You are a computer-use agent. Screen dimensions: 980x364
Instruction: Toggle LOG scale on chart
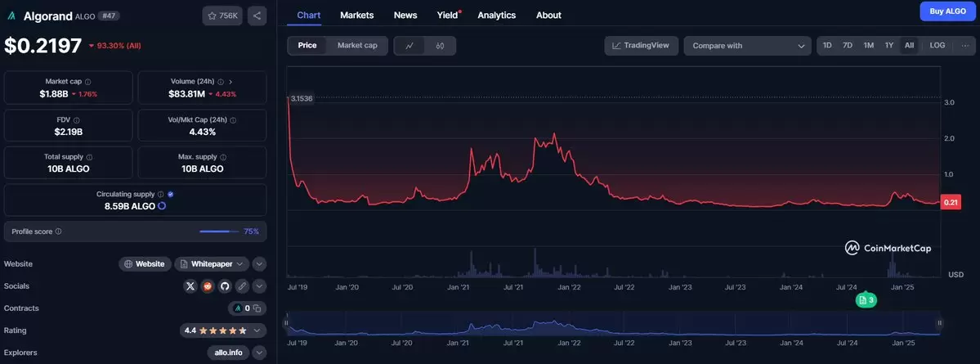[937, 46]
